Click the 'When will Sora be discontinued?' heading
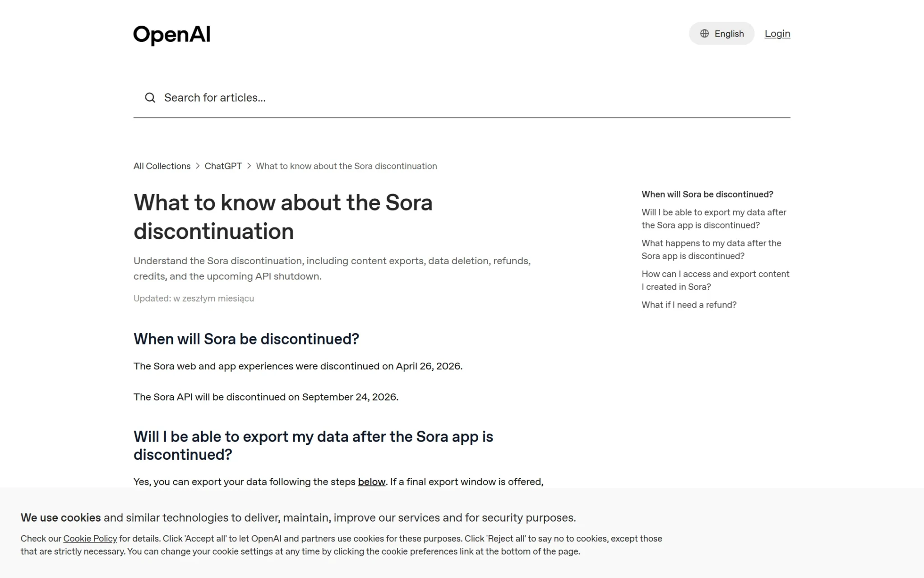The height and width of the screenshot is (578, 924). click(x=246, y=339)
